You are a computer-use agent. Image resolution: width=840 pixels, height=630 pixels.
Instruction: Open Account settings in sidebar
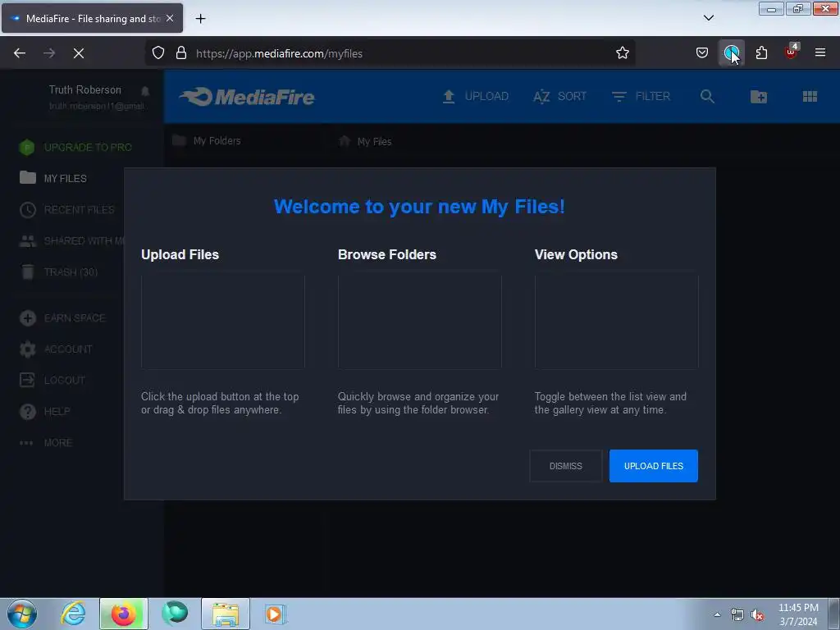pos(56,349)
